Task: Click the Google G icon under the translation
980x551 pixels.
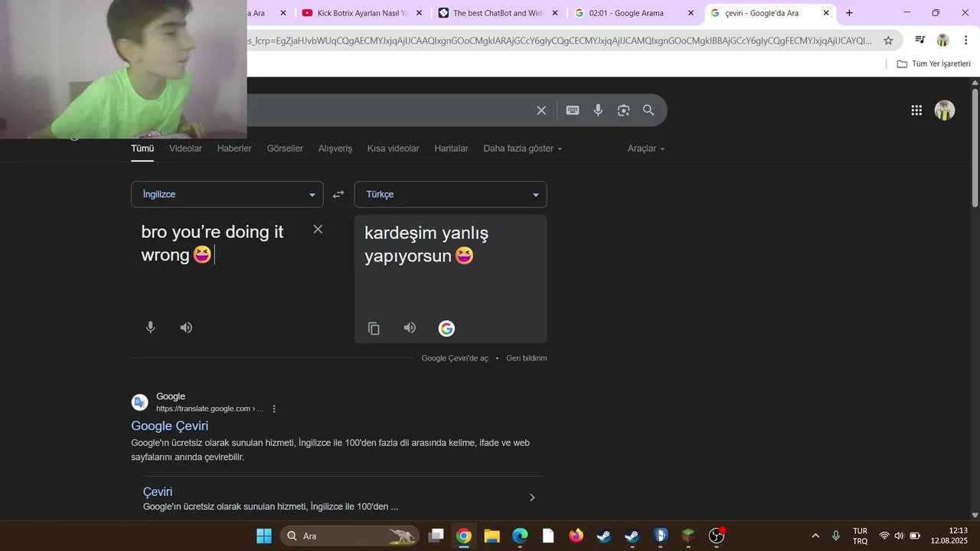Action: pyautogui.click(x=446, y=328)
